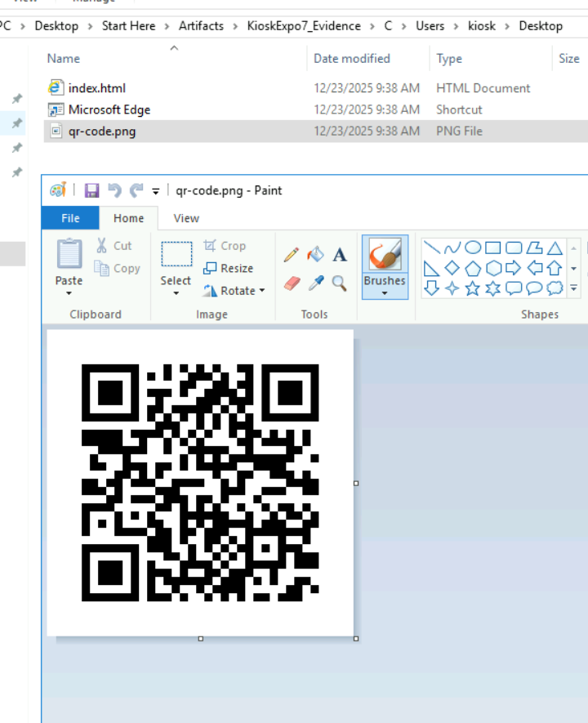The height and width of the screenshot is (723, 588).
Task: Go to Start Here in the breadcrumb path
Action: pyautogui.click(x=128, y=26)
